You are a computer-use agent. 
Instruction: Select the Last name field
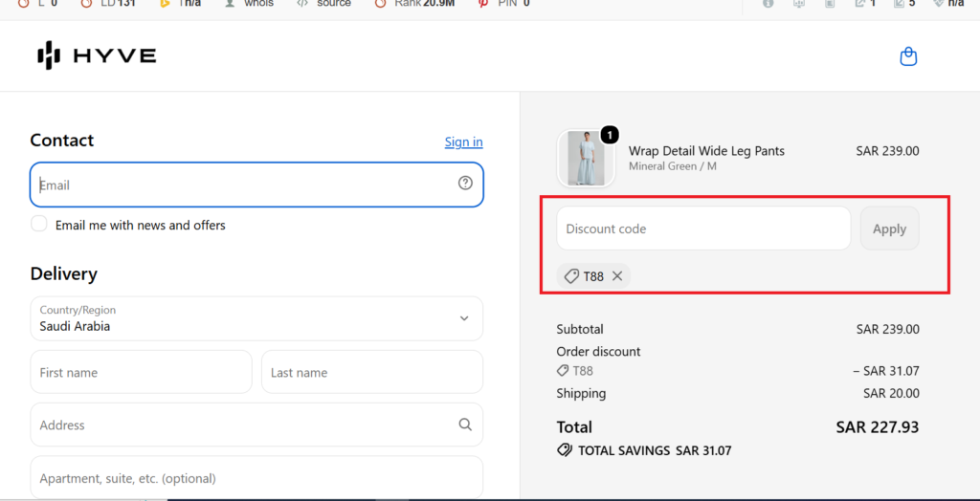tap(372, 372)
